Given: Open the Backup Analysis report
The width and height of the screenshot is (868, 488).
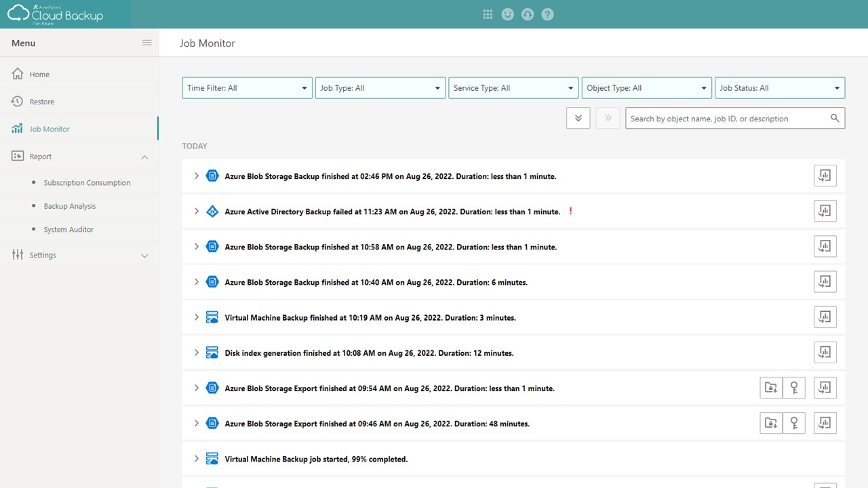Looking at the screenshot, I should tap(70, 206).
